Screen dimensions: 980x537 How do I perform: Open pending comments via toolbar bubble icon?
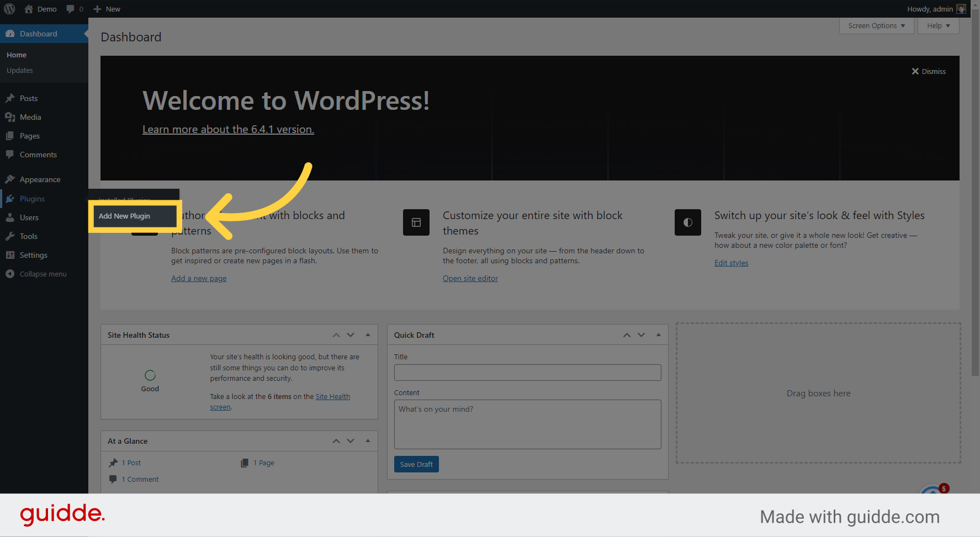[75, 9]
